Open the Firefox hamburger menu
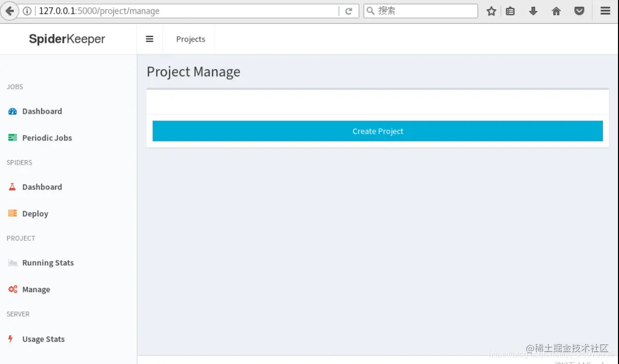The width and height of the screenshot is (619, 364). click(606, 11)
